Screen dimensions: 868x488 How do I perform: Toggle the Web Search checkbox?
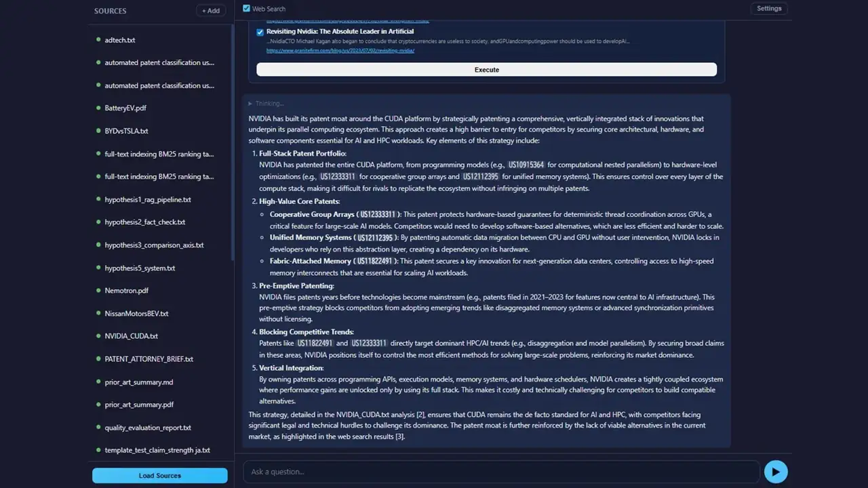pos(247,9)
